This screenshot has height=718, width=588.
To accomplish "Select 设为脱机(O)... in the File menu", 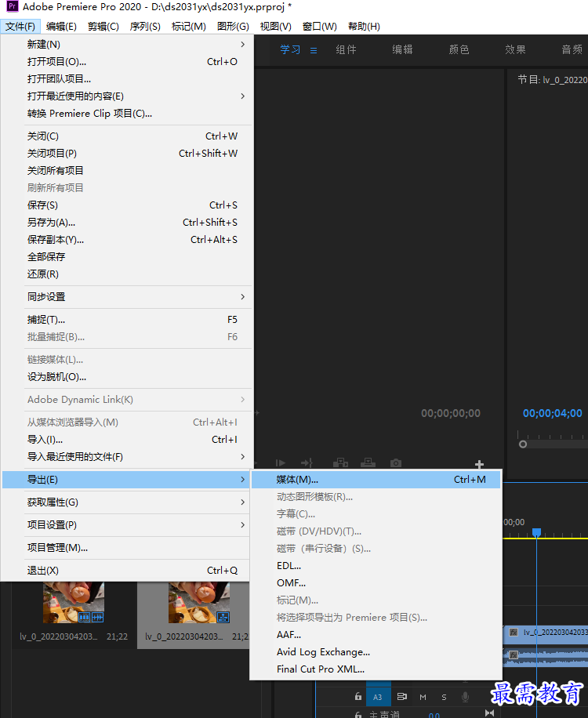I will (127, 377).
